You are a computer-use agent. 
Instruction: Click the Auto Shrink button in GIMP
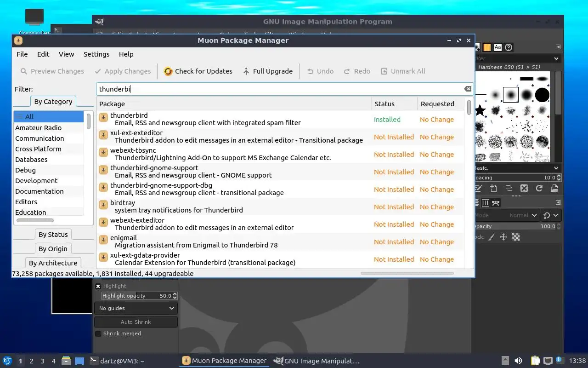(136, 322)
